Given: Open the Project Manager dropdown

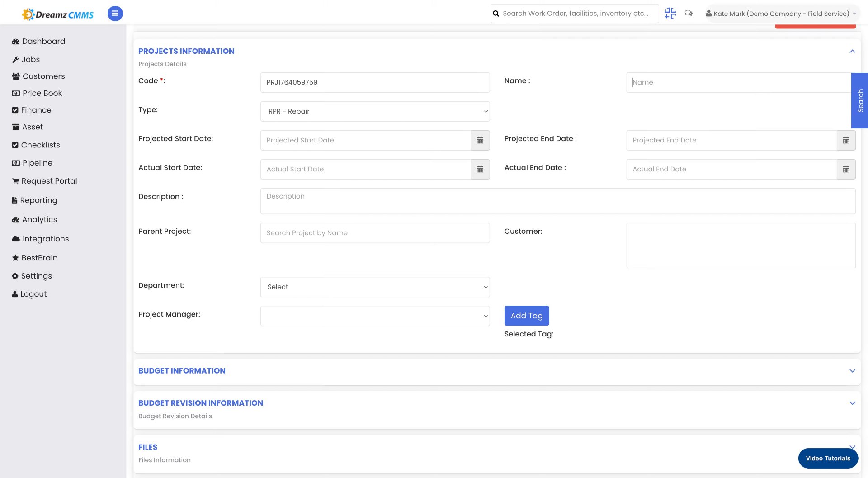Looking at the screenshot, I should (x=375, y=316).
